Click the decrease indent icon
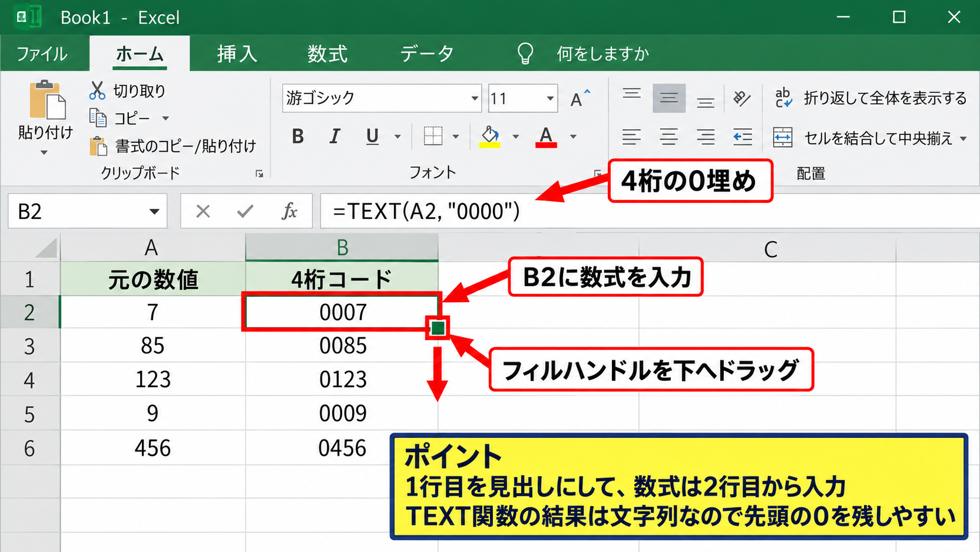The height and width of the screenshot is (552, 980). click(743, 137)
